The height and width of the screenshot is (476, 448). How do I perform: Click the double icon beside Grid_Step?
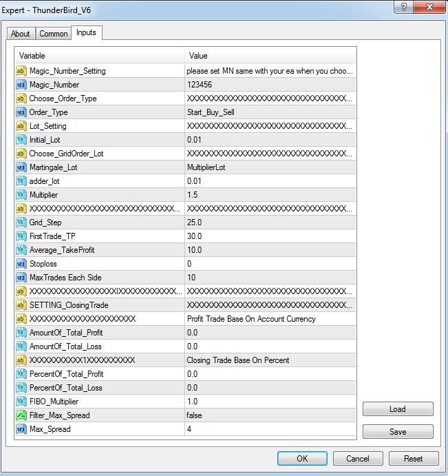tap(21, 223)
